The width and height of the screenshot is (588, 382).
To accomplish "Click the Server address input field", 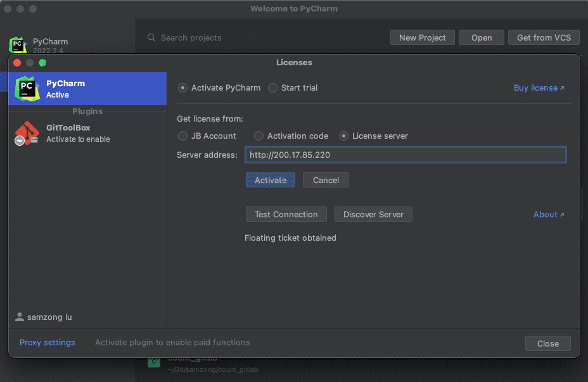I will tap(406, 155).
